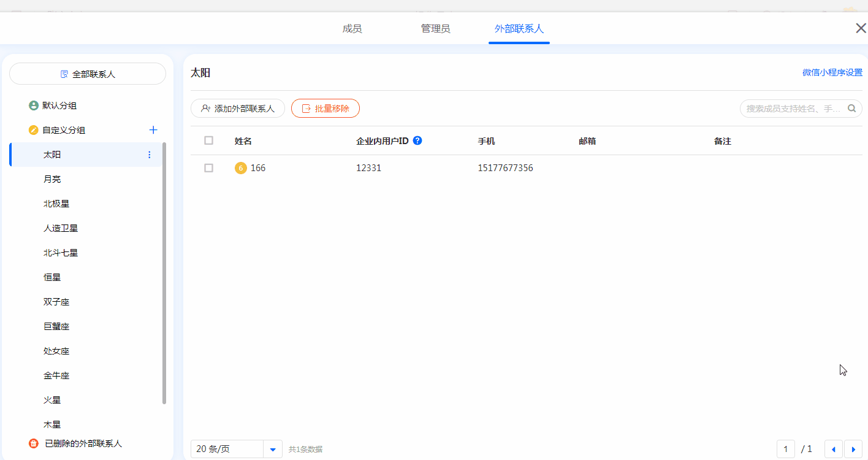The image size is (868, 460).
Task: Go to the previous page arrow
Action: click(833, 449)
